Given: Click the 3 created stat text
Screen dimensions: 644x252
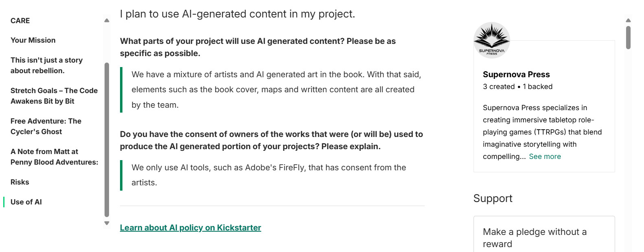Looking at the screenshot, I should tap(499, 87).
